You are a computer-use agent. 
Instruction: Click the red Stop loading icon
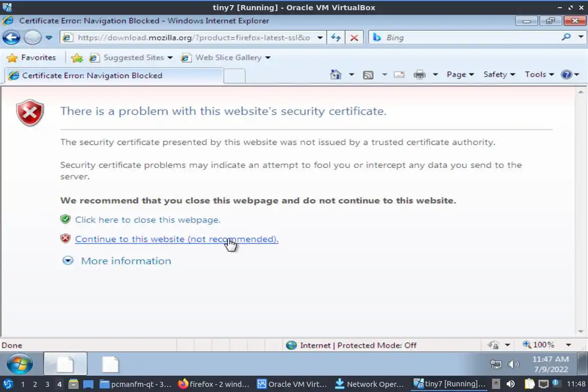tap(354, 37)
